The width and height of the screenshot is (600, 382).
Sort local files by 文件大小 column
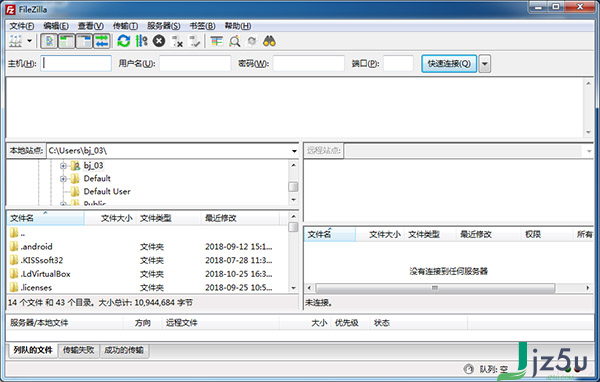(110, 218)
